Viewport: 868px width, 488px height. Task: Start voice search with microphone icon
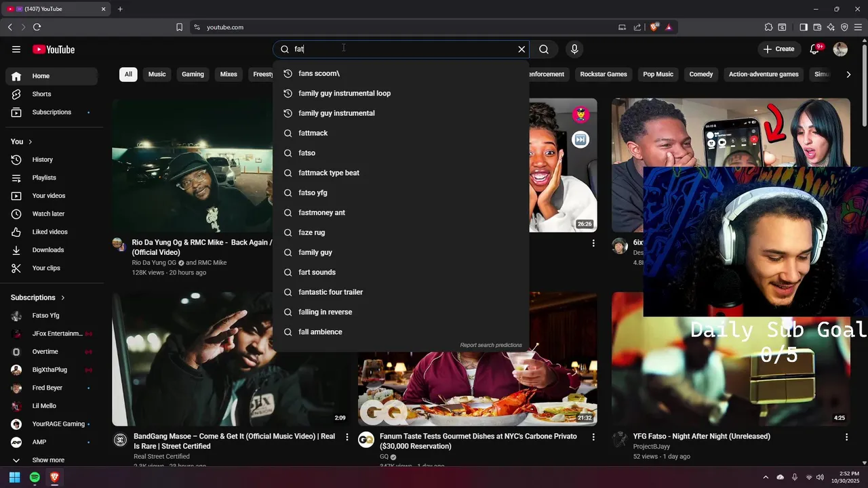pos(574,49)
